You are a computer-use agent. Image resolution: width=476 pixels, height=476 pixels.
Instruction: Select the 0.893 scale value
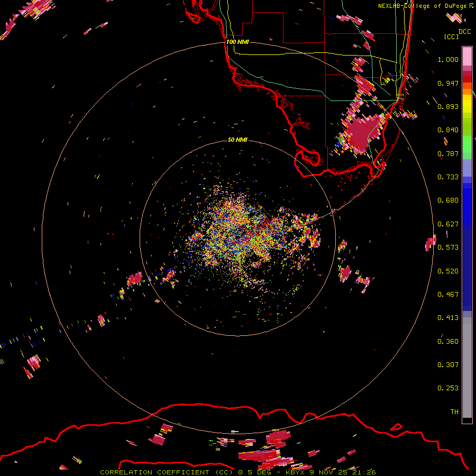(x=448, y=106)
